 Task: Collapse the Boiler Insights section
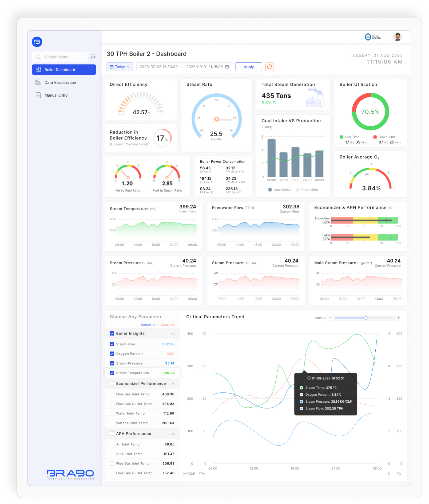coord(173,334)
